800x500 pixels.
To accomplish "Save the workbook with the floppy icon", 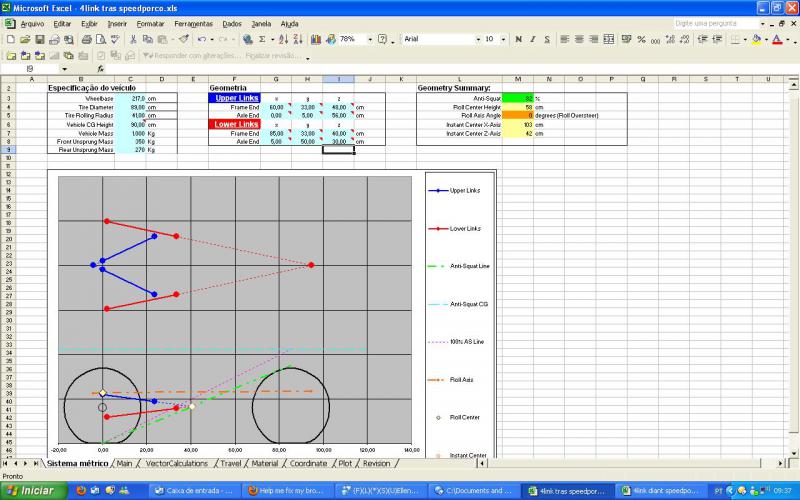I will tap(39, 39).
